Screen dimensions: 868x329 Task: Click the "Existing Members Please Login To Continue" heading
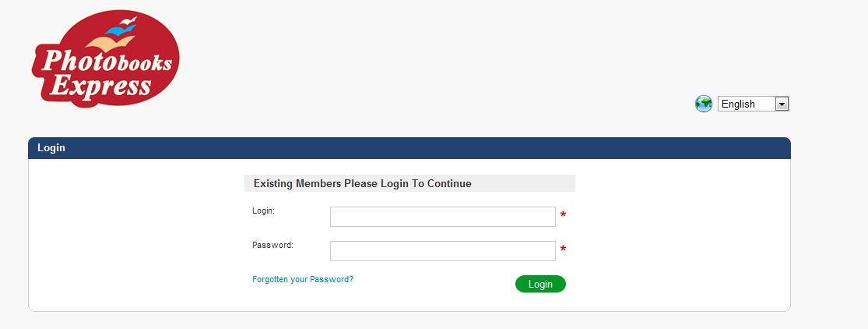[x=363, y=184]
